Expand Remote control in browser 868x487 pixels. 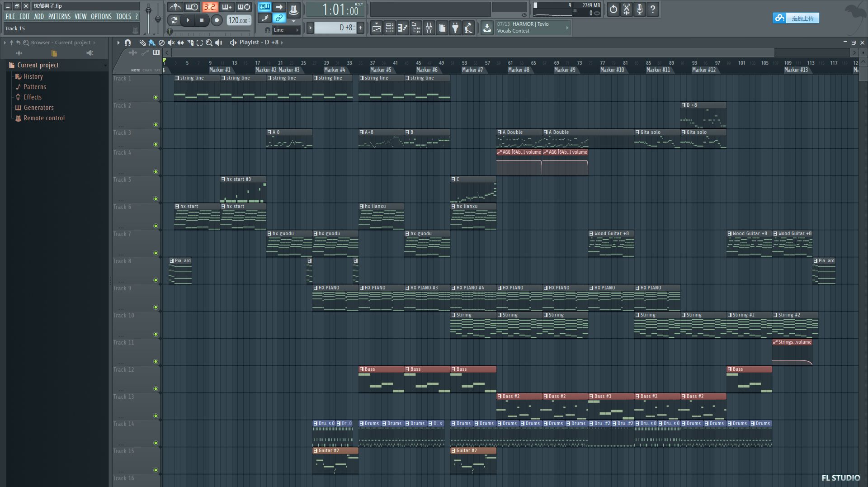tap(44, 118)
